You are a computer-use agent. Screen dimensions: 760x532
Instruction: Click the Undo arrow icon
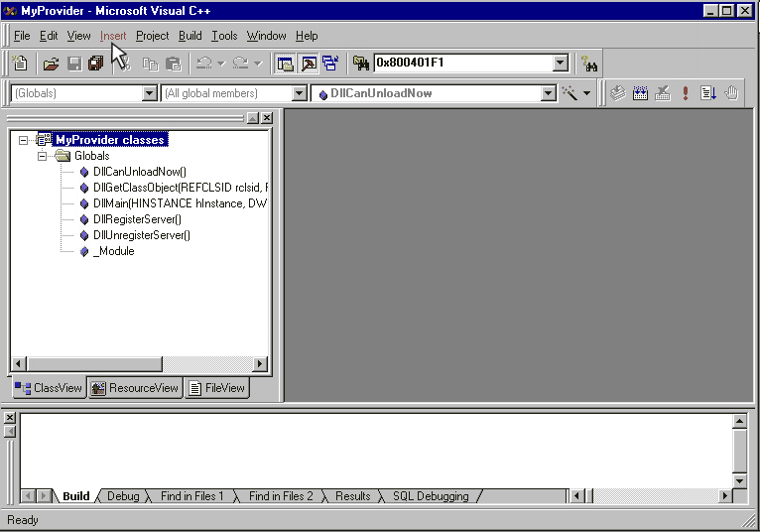click(204, 64)
